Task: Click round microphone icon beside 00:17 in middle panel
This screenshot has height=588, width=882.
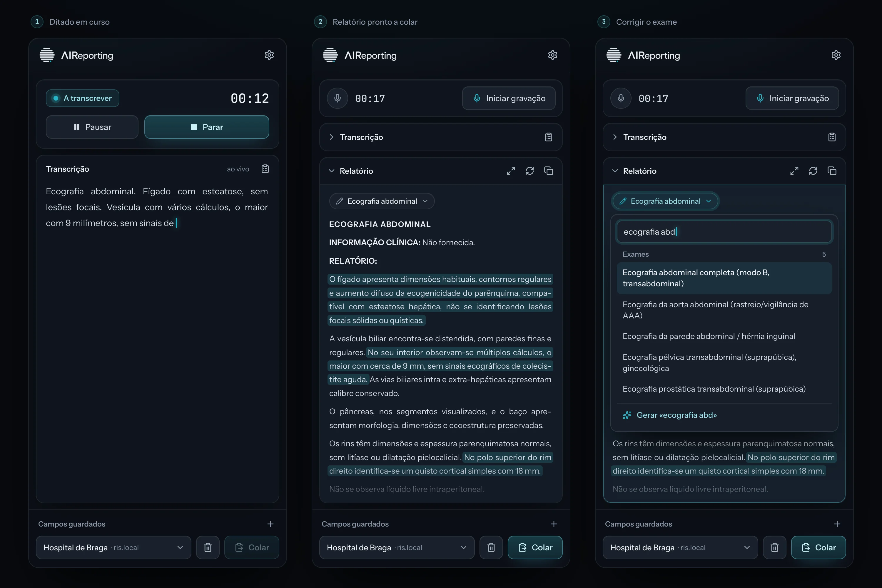Action: 338,98
